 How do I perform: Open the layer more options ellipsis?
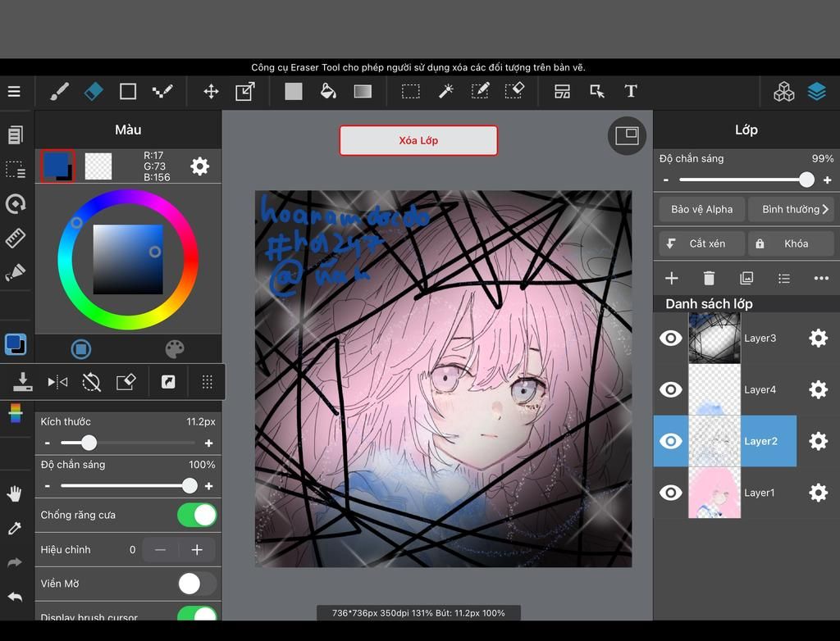click(x=821, y=278)
